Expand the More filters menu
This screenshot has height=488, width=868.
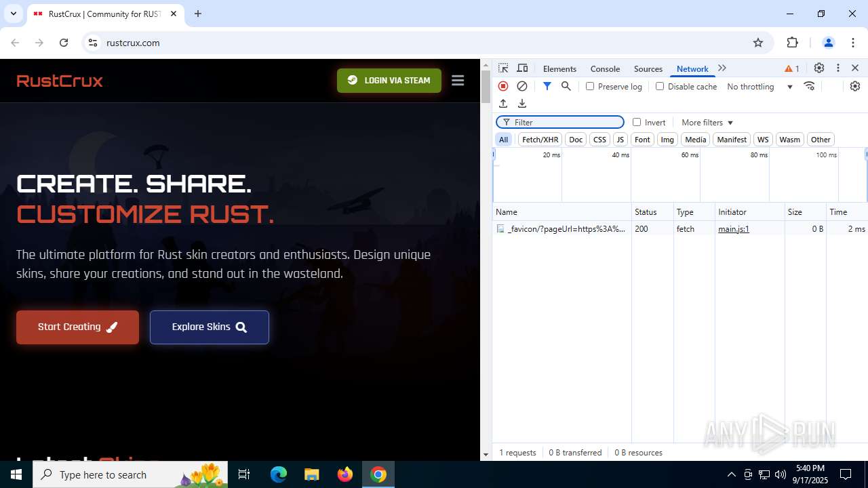click(707, 123)
